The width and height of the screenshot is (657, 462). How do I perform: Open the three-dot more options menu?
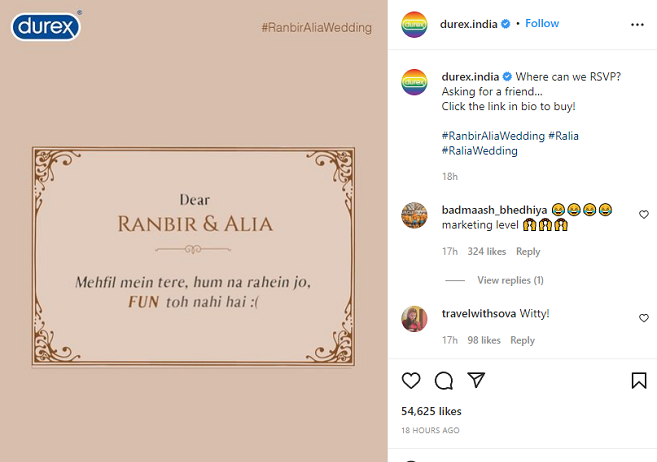click(x=637, y=25)
